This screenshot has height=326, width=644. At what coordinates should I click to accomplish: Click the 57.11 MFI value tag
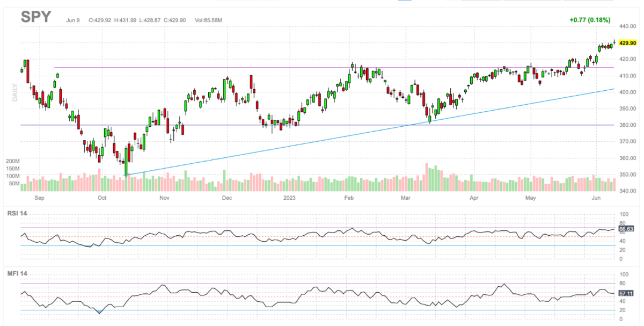point(626,294)
